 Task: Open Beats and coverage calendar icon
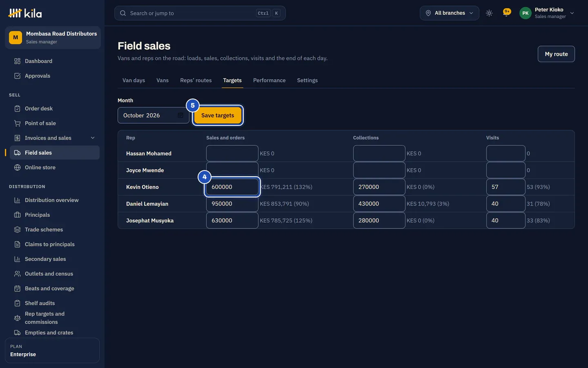[17, 288]
